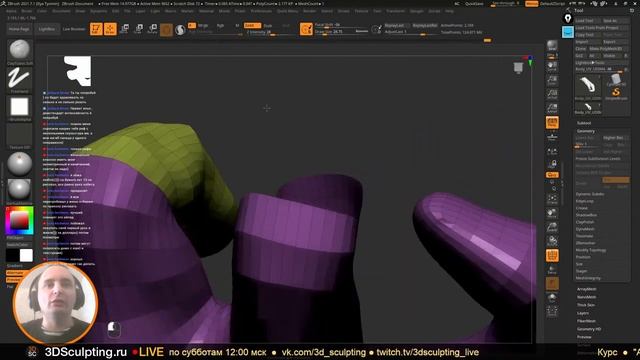Click the Rotate view icon on right shelf

552,241
